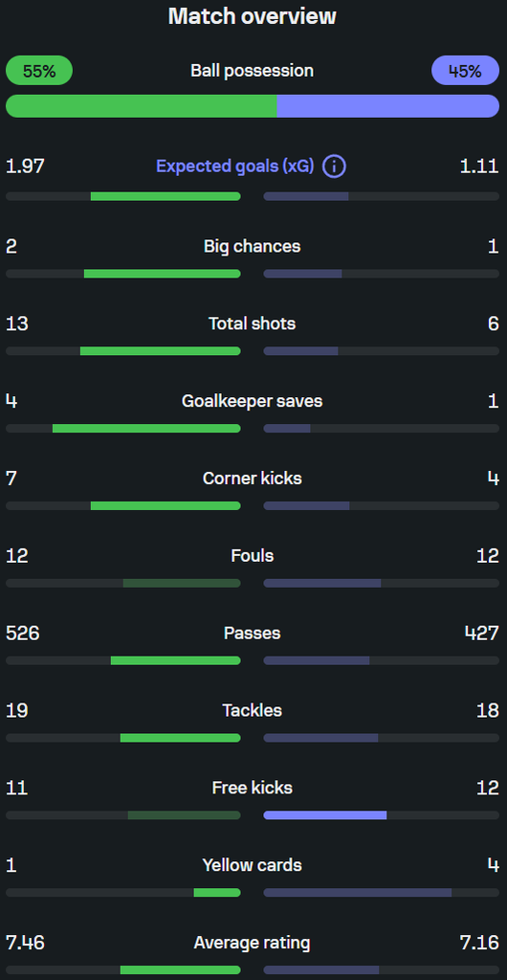This screenshot has width=507, height=980.
Task: Click the Total shots stat label
Action: [253, 323]
